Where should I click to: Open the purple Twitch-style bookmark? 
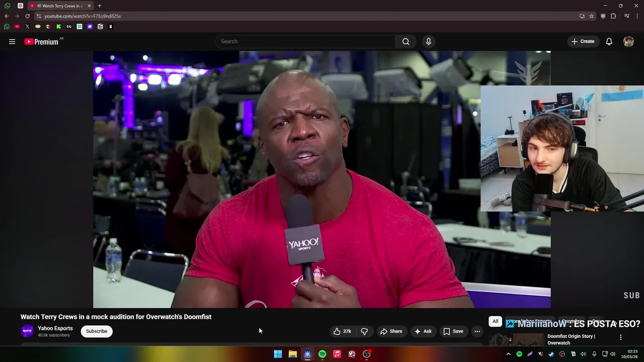pos(90,27)
